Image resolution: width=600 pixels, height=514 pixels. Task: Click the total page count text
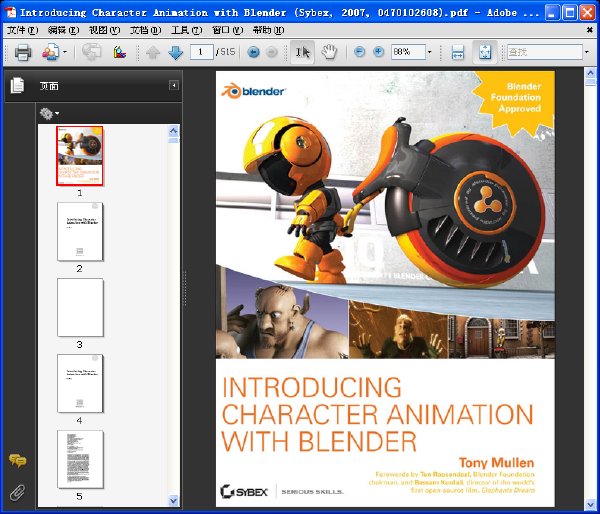click(x=225, y=52)
